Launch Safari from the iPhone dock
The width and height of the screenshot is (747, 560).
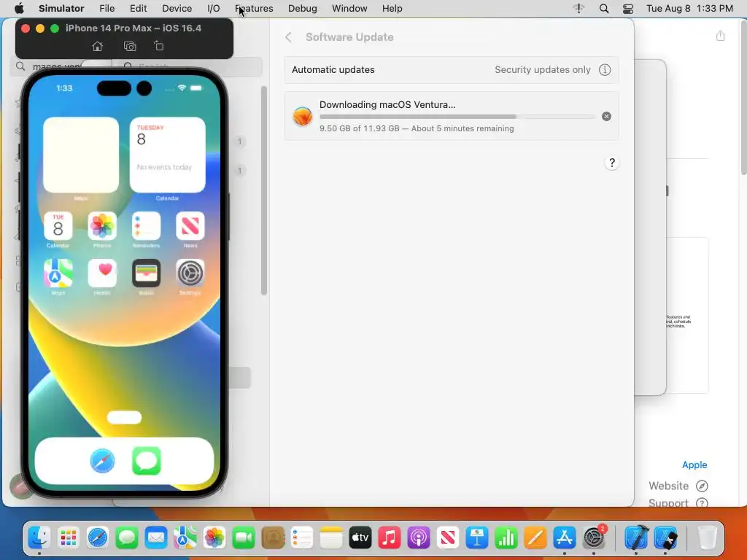[x=102, y=461]
